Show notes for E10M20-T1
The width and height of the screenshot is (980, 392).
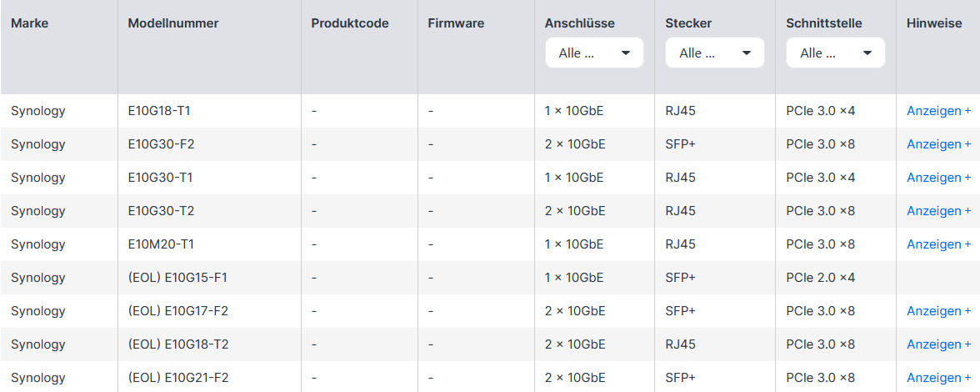[938, 244]
